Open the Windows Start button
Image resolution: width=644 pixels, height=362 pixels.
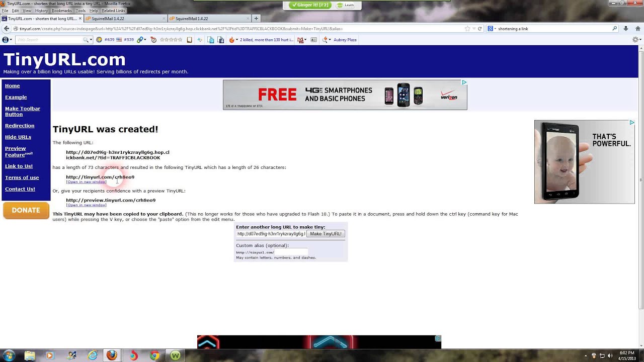(8, 355)
